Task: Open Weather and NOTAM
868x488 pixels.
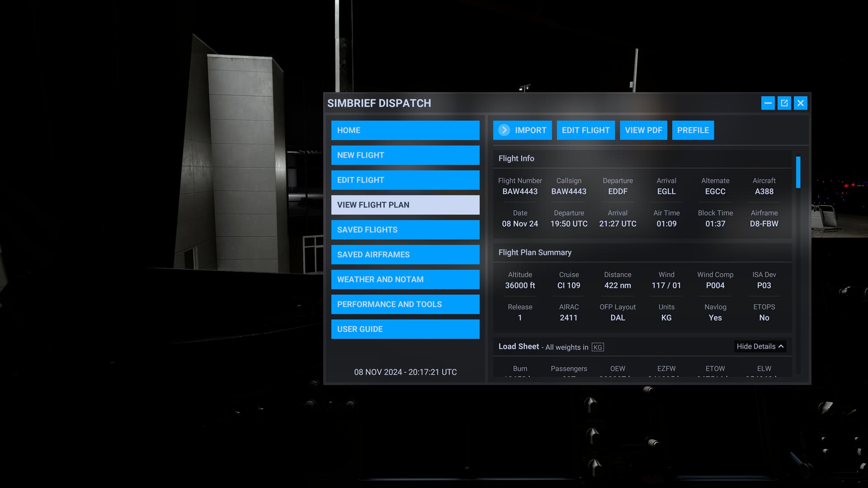Action: 405,279
